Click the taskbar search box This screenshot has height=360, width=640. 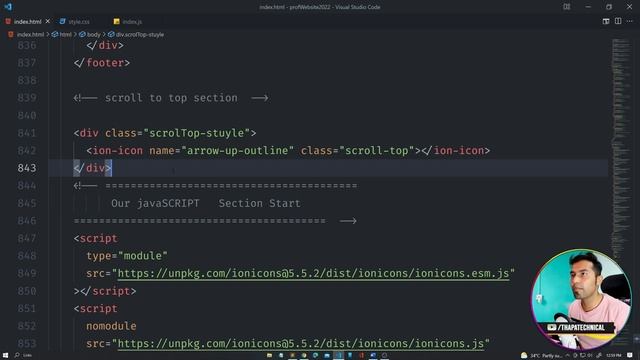24,355
